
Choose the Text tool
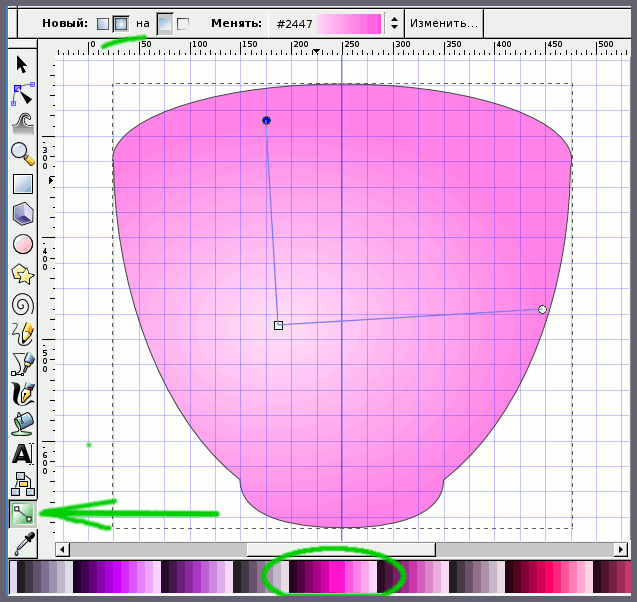22,454
